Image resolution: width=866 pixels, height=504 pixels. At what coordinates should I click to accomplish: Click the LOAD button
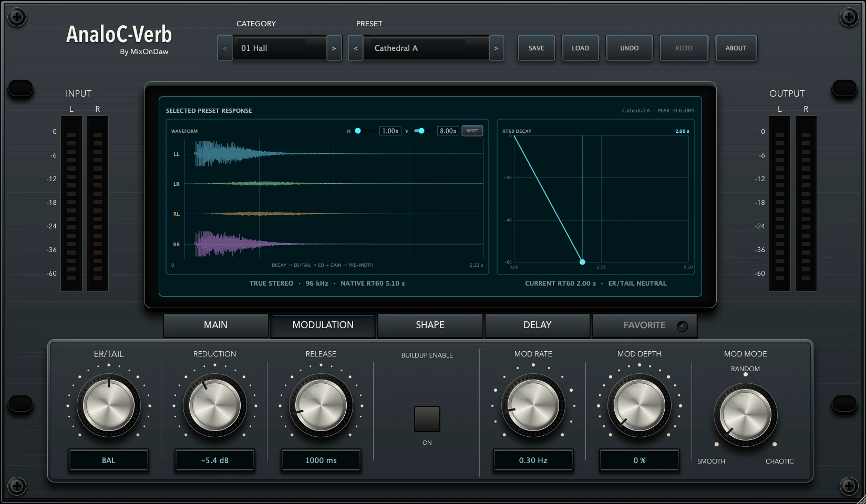click(580, 48)
